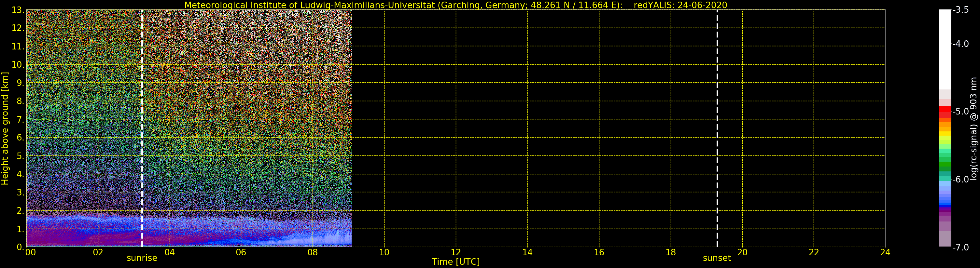Click the colorbar label '-3.5'
This screenshot has height=268, width=980.
coord(960,10)
